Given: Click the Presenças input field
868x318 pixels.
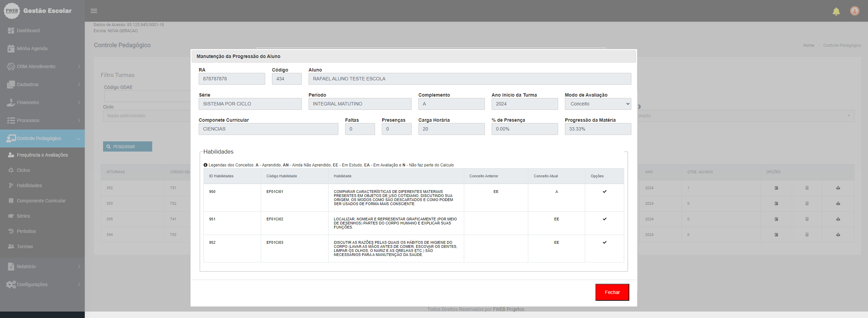Looking at the screenshot, I should click(x=396, y=129).
